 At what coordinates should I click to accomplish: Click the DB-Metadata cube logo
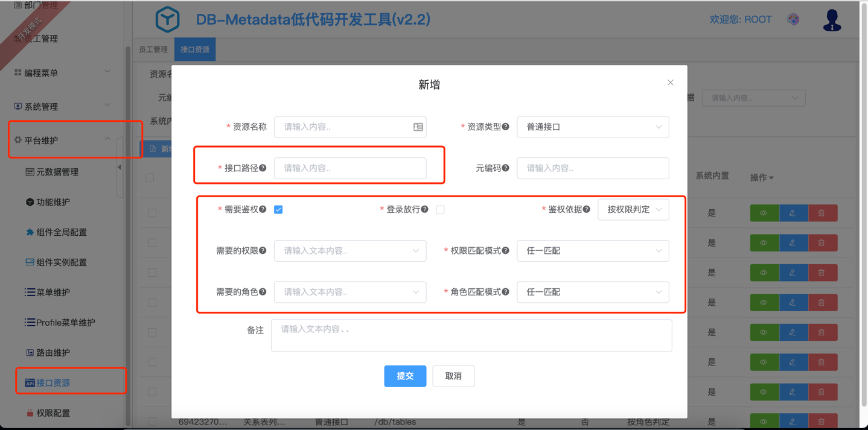click(x=167, y=19)
